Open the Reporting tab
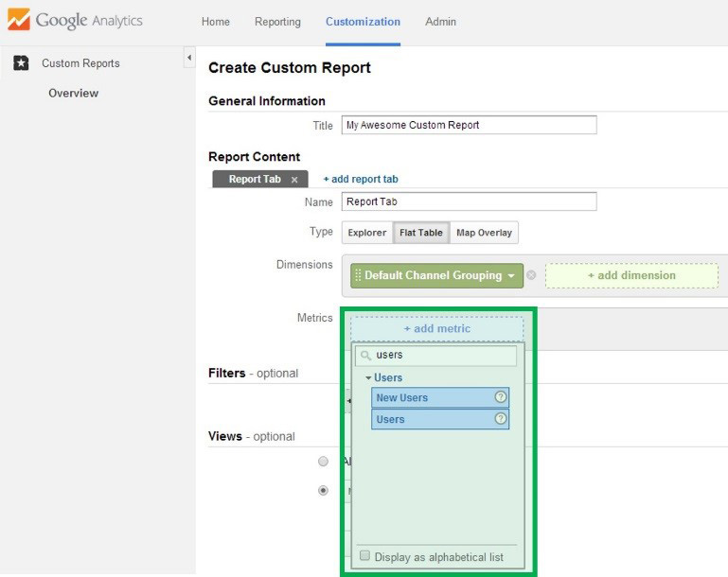 277,22
